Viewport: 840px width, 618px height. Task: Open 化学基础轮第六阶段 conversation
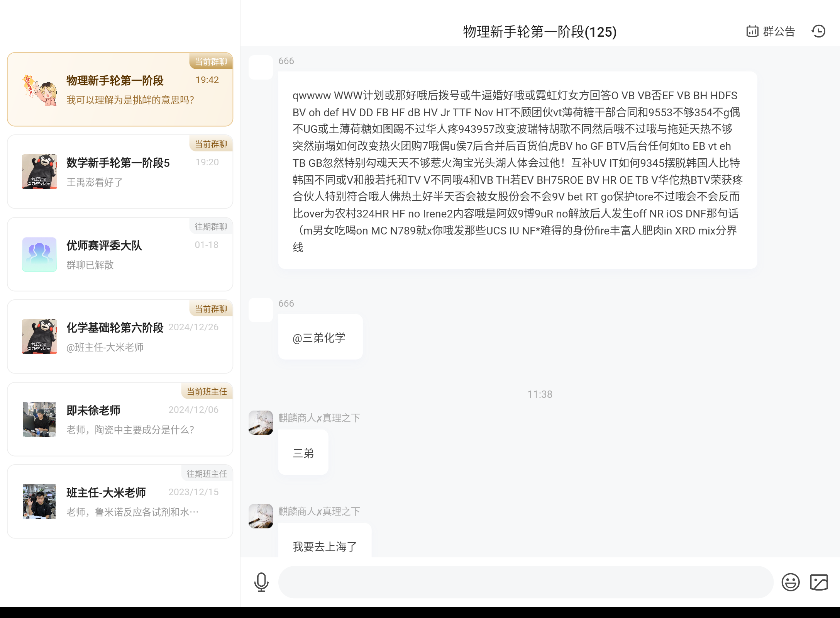120,337
